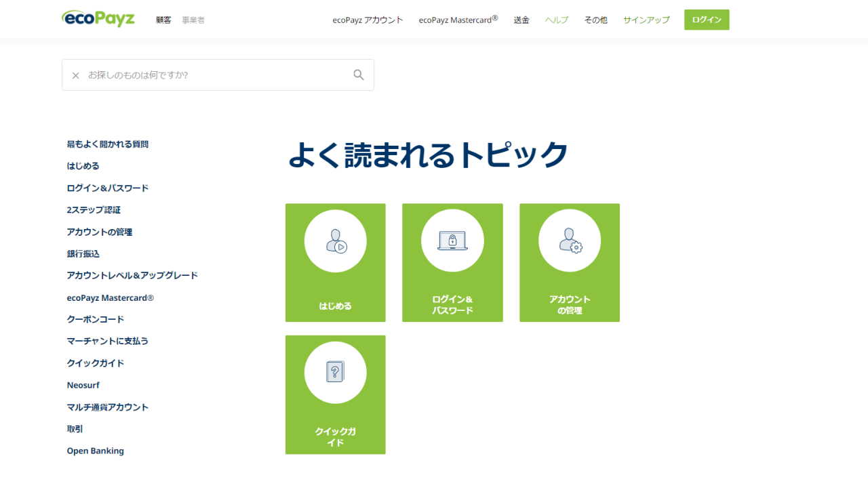Viewport: 868px width, 496px height.
Task: Open the 銀行振込 sidebar link
Action: 83,253
